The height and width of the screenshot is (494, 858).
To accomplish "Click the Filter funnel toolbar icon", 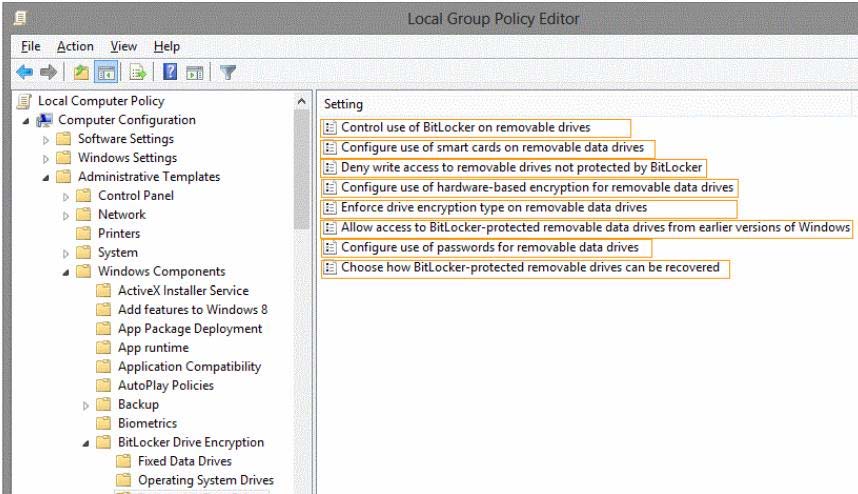I will [228, 72].
